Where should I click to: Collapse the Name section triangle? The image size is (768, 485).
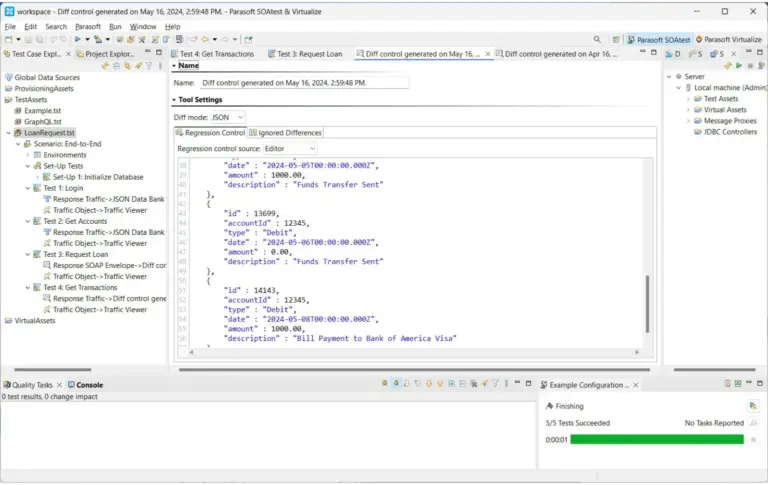(x=174, y=66)
